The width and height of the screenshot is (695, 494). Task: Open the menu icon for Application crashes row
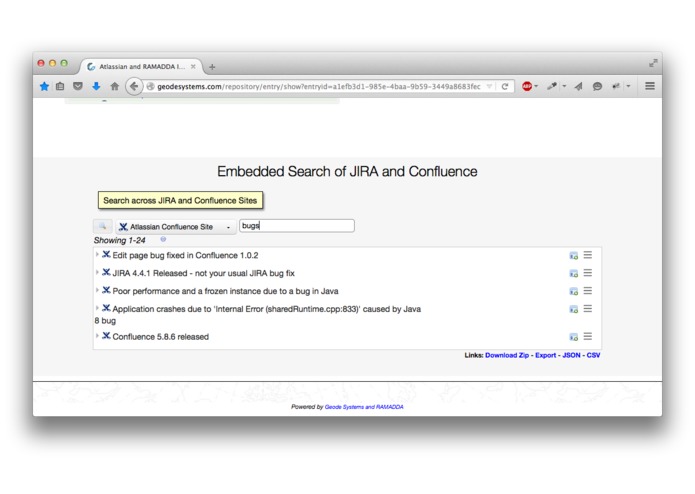coord(588,308)
